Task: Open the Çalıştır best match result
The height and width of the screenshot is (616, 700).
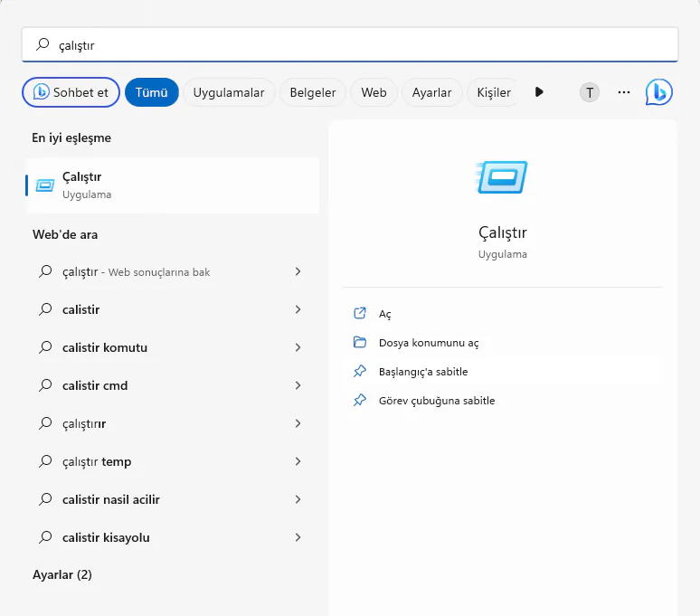Action: tap(173, 185)
